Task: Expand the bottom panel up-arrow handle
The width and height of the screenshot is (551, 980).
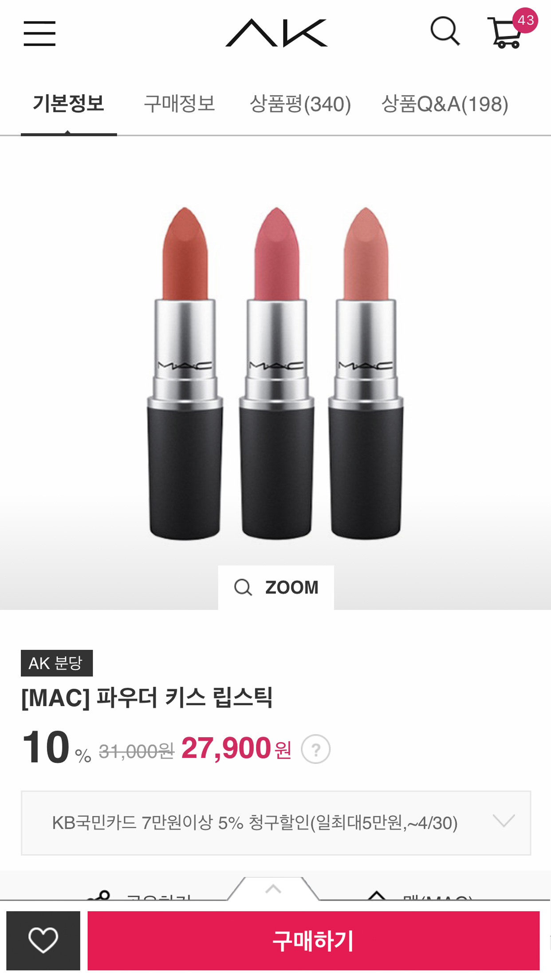Action: [x=273, y=889]
